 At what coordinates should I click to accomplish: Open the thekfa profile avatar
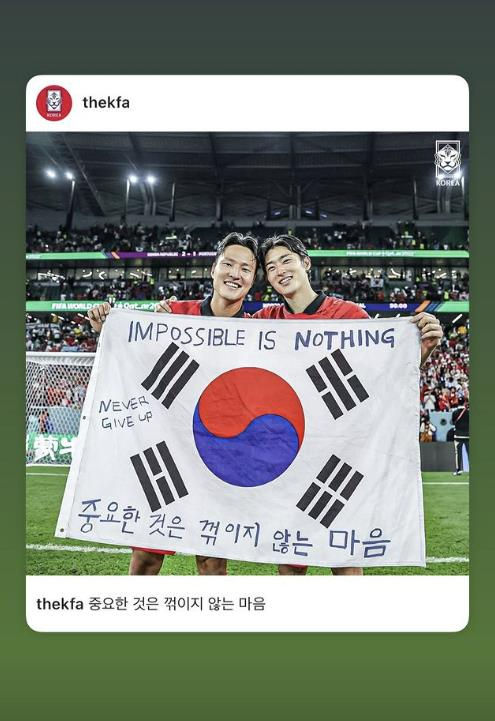54,103
